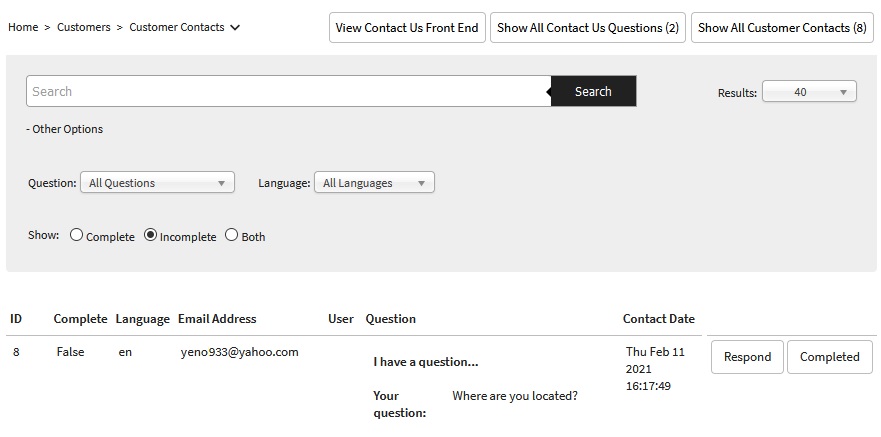The height and width of the screenshot is (437, 881).
Task: Click the Email Address column header
Action: click(217, 319)
